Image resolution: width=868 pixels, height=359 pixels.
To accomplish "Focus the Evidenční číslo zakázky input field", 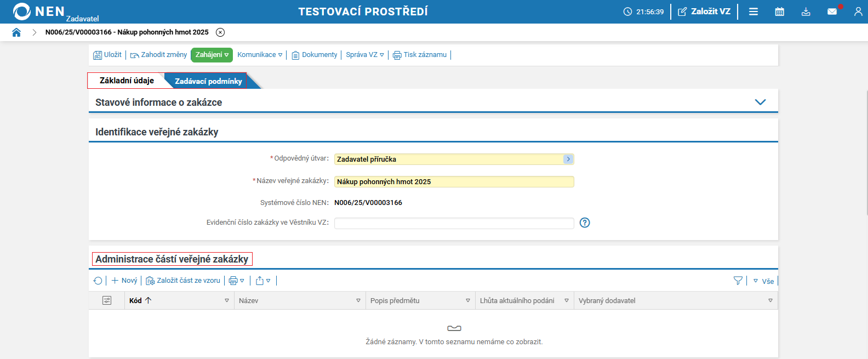I will (x=454, y=223).
